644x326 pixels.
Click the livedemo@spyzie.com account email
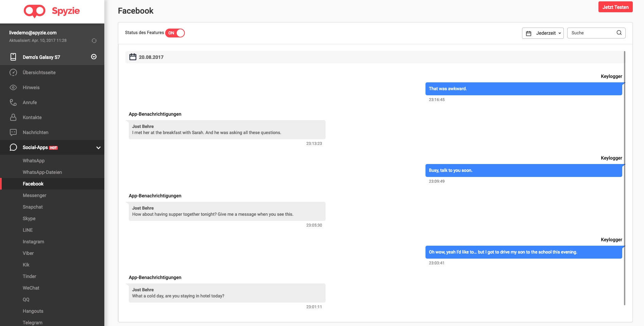pyautogui.click(x=33, y=33)
